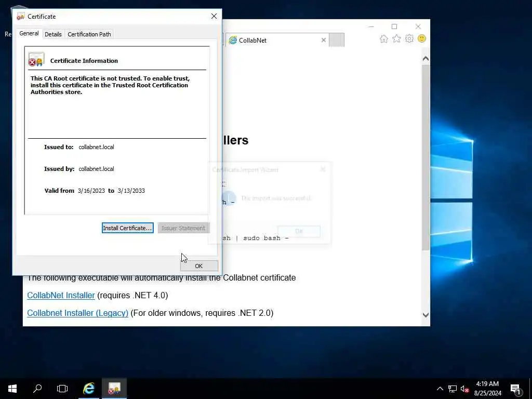Close the Internet Explorer window
The image size is (532, 399).
(418, 26)
